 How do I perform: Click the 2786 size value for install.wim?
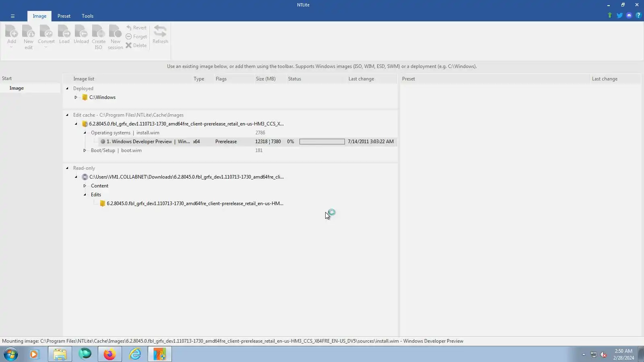[260, 133]
